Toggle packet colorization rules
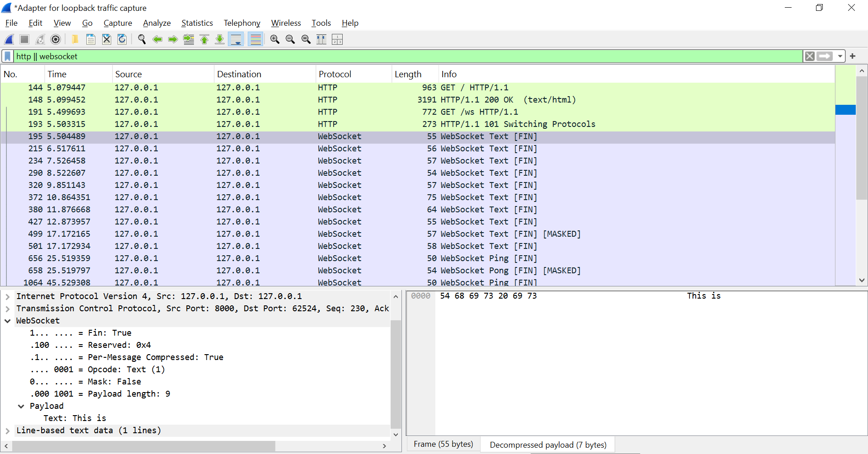The image size is (868, 454). [256, 39]
